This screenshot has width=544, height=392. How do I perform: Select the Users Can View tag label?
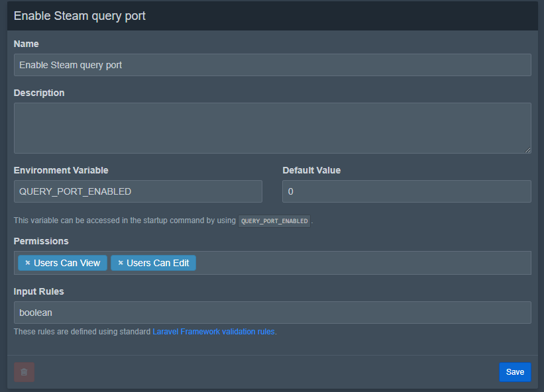[x=68, y=263]
